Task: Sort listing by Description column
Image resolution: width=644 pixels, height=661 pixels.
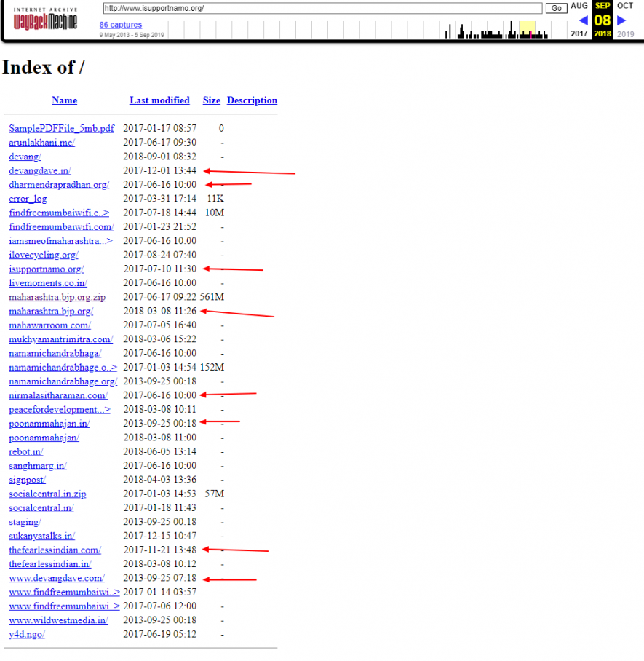Action: [x=252, y=100]
